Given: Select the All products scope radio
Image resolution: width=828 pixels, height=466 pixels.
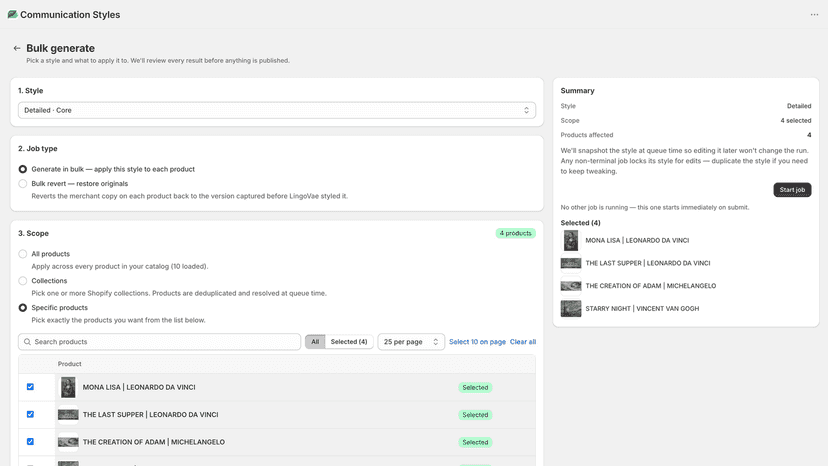Looking at the screenshot, I should (23, 254).
